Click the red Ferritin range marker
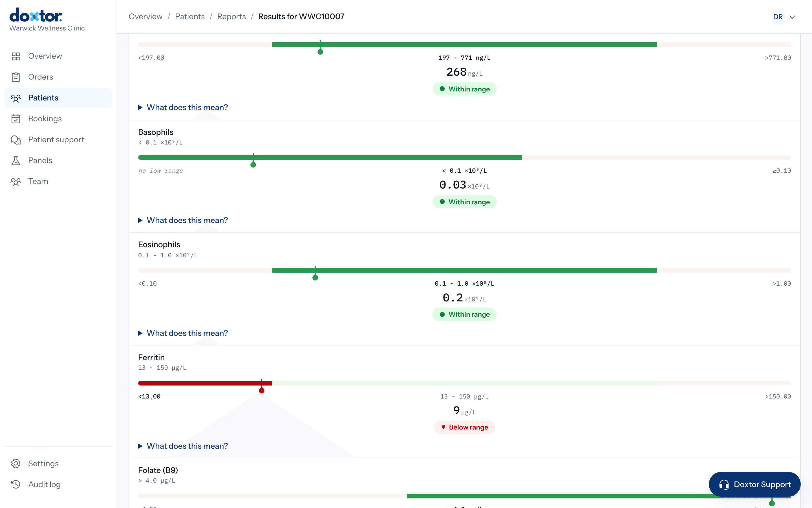812x508 pixels. (x=262, y=390)
